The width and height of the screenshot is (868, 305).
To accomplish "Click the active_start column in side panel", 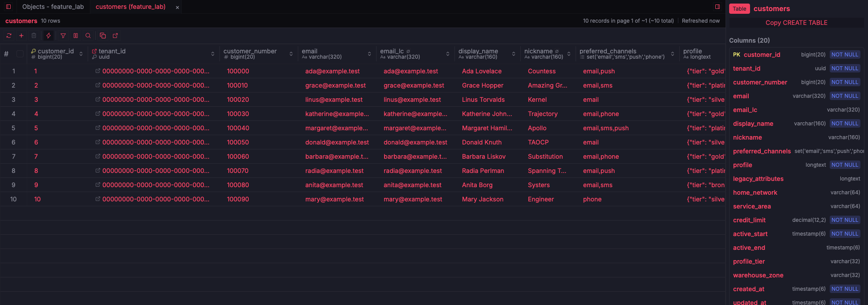I will pyautogui.click(x=796, y=234).
